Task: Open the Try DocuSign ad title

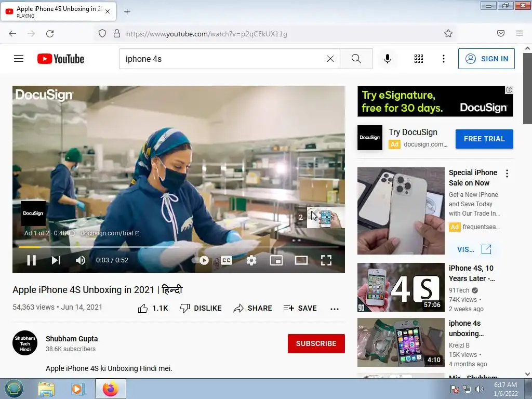Action: point(413,132)
